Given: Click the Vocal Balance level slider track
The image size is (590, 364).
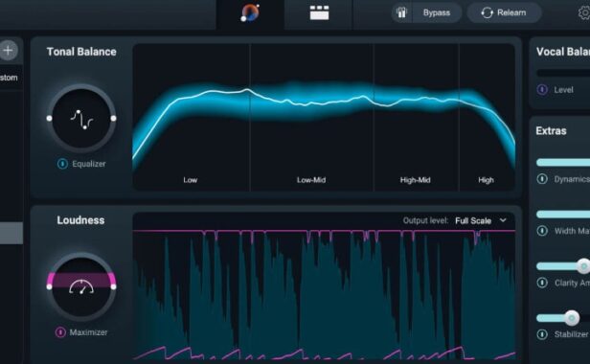Looking at the screenshot, I should point(563,73).
